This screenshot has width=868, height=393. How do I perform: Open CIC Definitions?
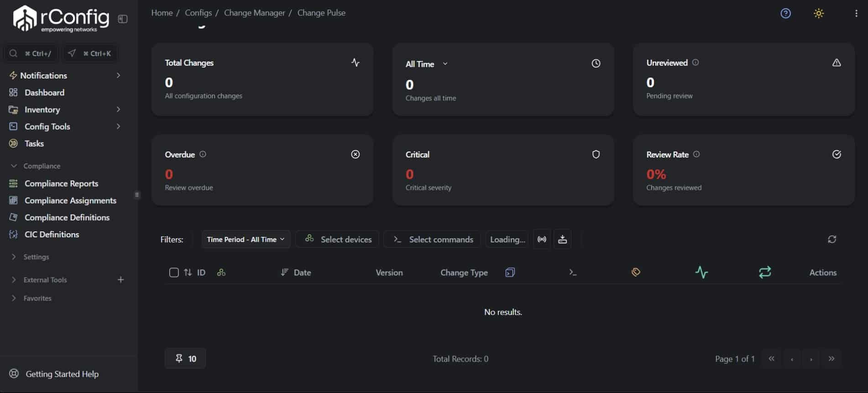tap(52, 234)
